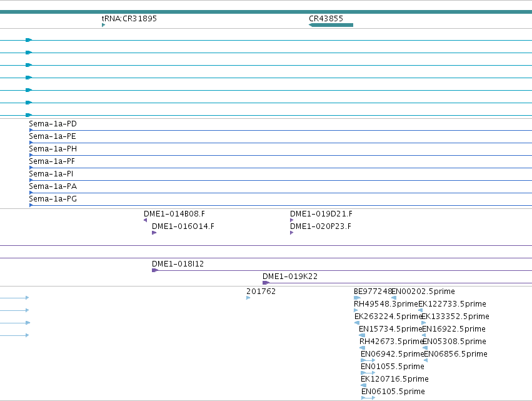Click the EN16922.5prime EST label
Viewport: 532px width, 401px height.
(x=454, y=329)
